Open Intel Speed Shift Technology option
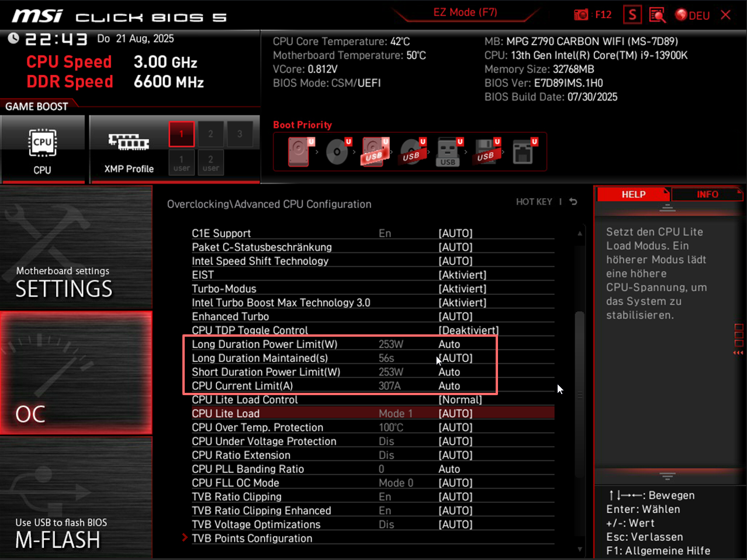The width and height of the screenshot is (747, 560). (x=373, y=261)
